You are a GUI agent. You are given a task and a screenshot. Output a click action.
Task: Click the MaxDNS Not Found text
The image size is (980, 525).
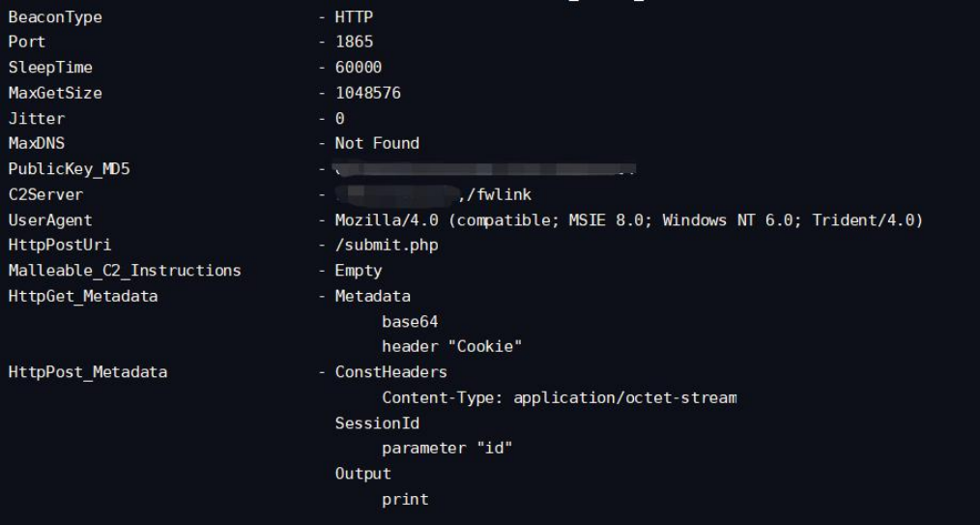click(x=377, y=144)
